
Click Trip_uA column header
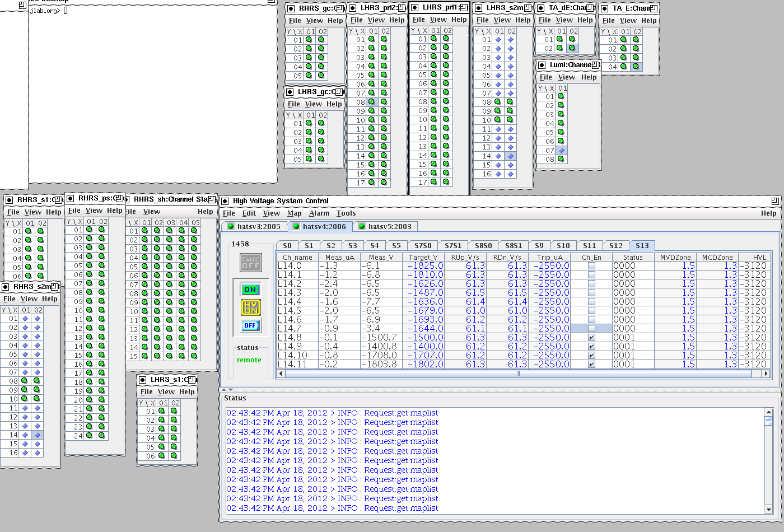pos(549,257)
